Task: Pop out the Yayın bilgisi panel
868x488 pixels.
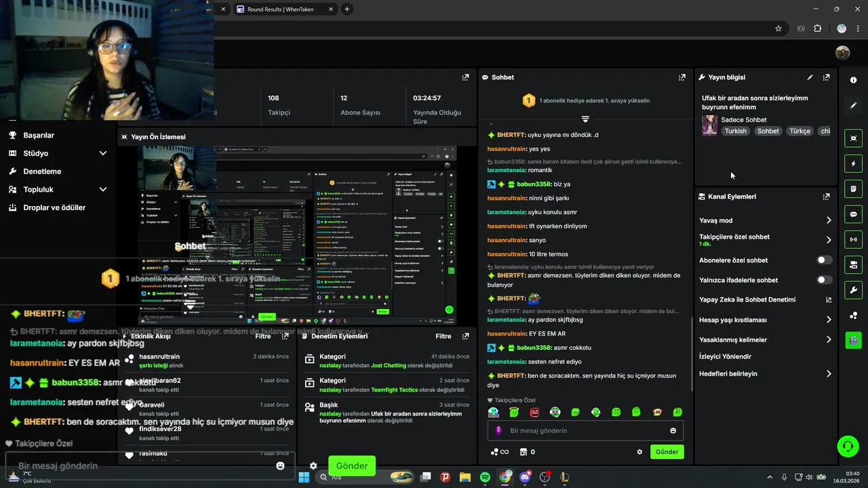Action: pyautogui.click(x=826, y=77)
